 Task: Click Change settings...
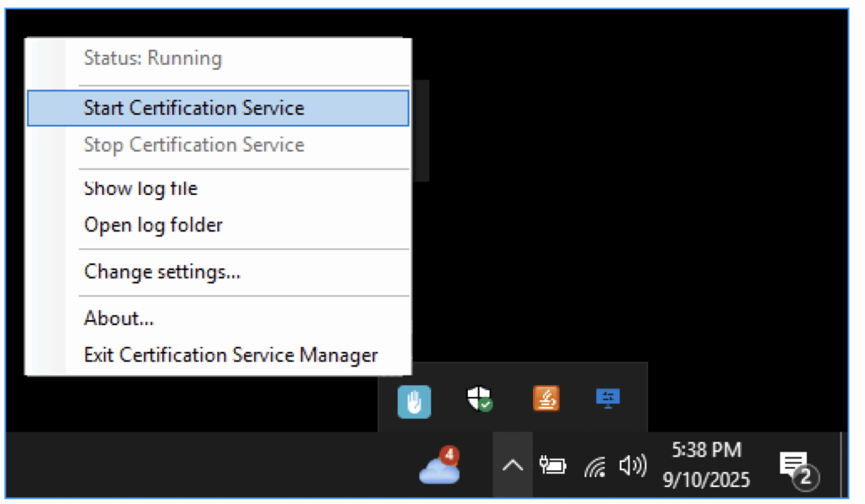161,272
